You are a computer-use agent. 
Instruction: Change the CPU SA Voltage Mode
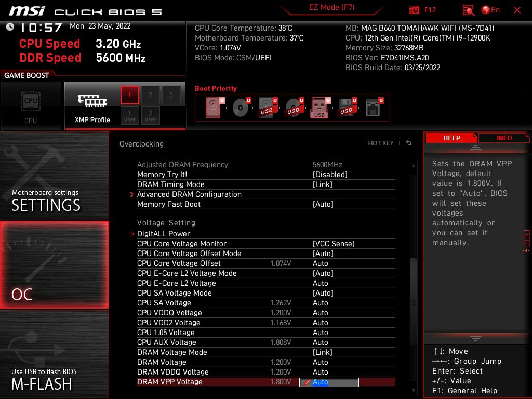click(266, 293)
